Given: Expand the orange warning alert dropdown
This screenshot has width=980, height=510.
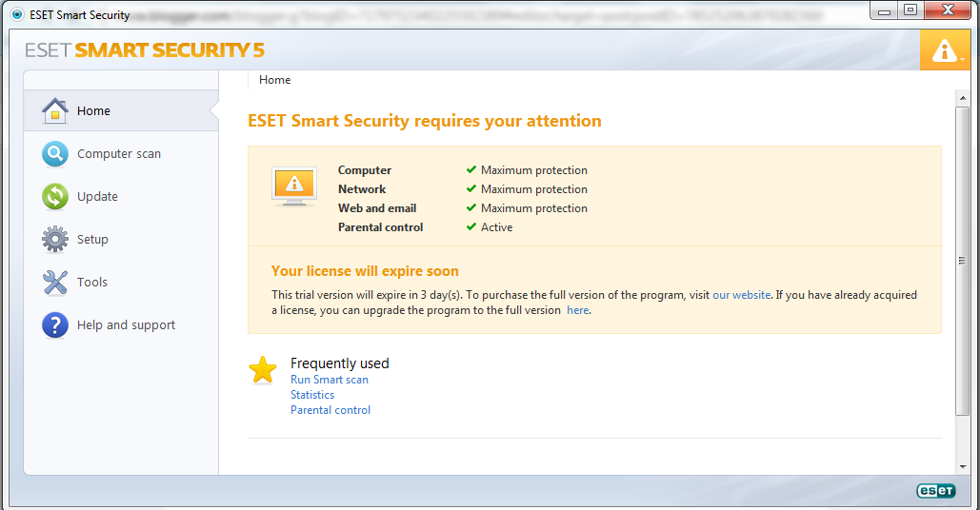Looking at the screenshot, I should [945, 50].
